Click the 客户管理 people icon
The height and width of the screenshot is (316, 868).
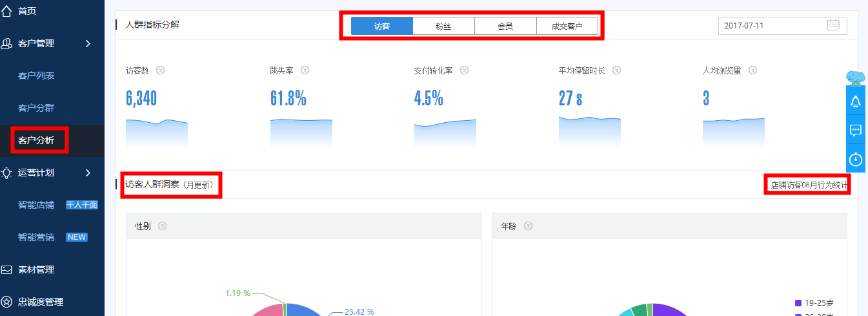pos(7,43)
